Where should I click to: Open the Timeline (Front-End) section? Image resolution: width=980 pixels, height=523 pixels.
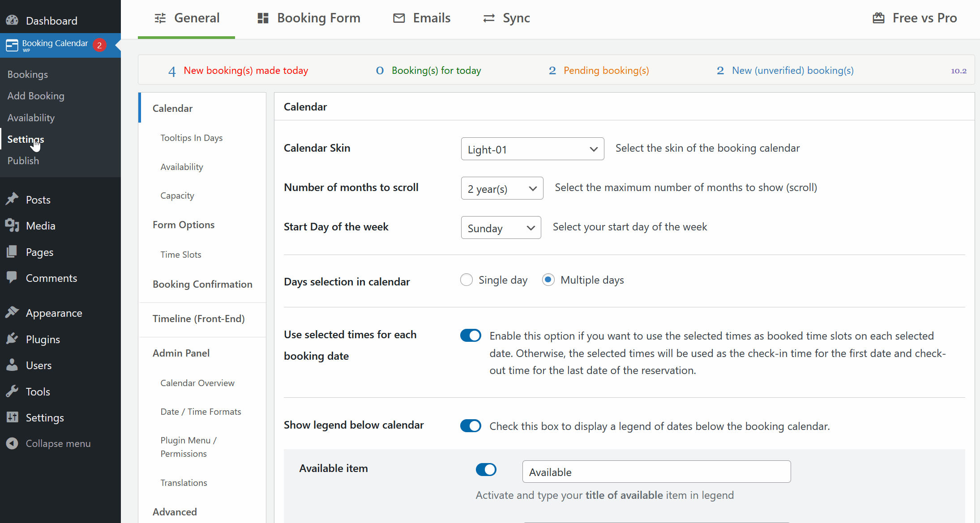pos(199,319)
